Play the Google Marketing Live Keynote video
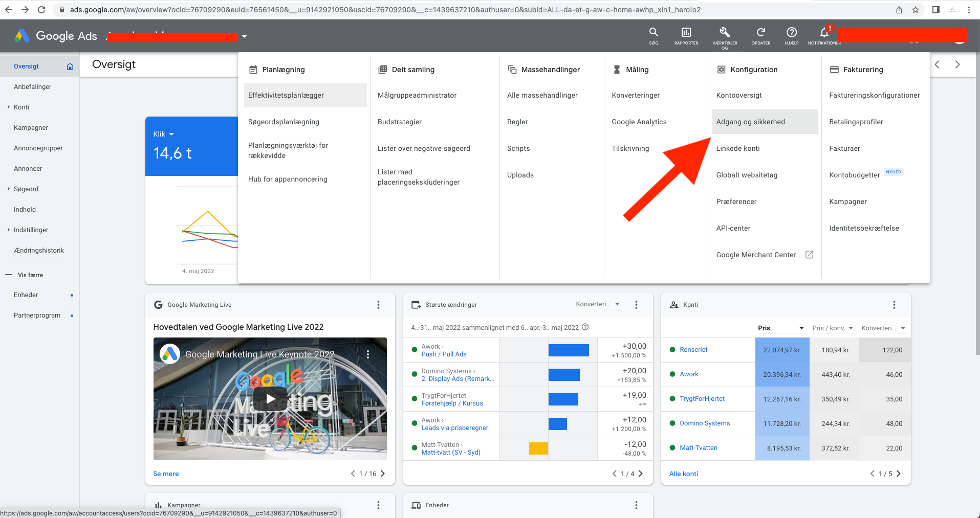Screen dimensions: 980x518 pos(270,399)
